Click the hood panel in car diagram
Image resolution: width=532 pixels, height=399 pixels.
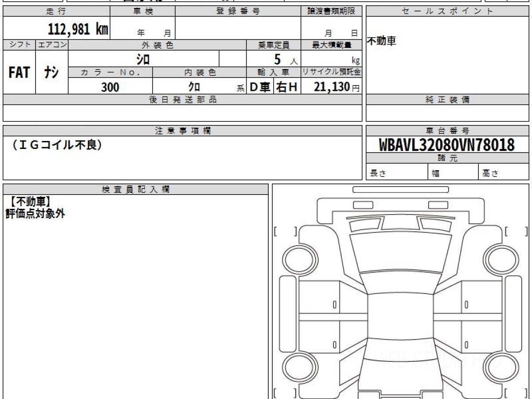tap(401, 253)
